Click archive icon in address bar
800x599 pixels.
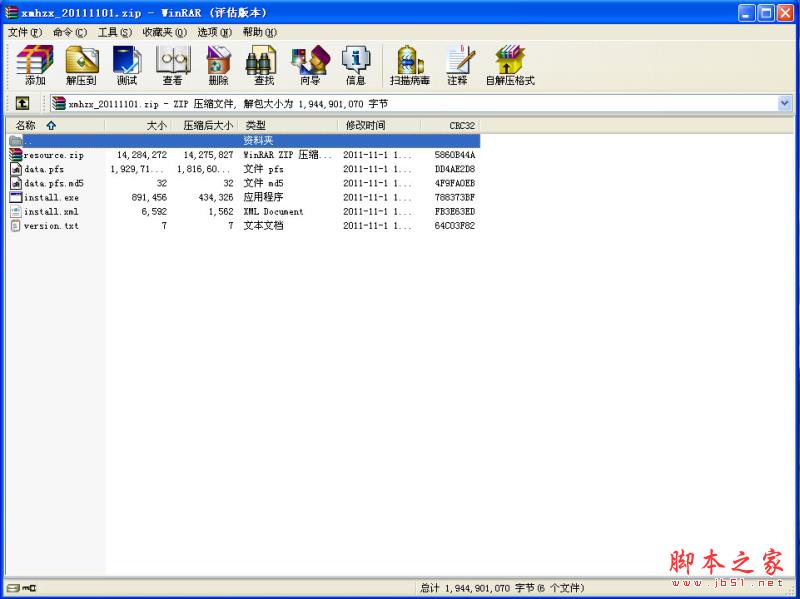point(59,104)
